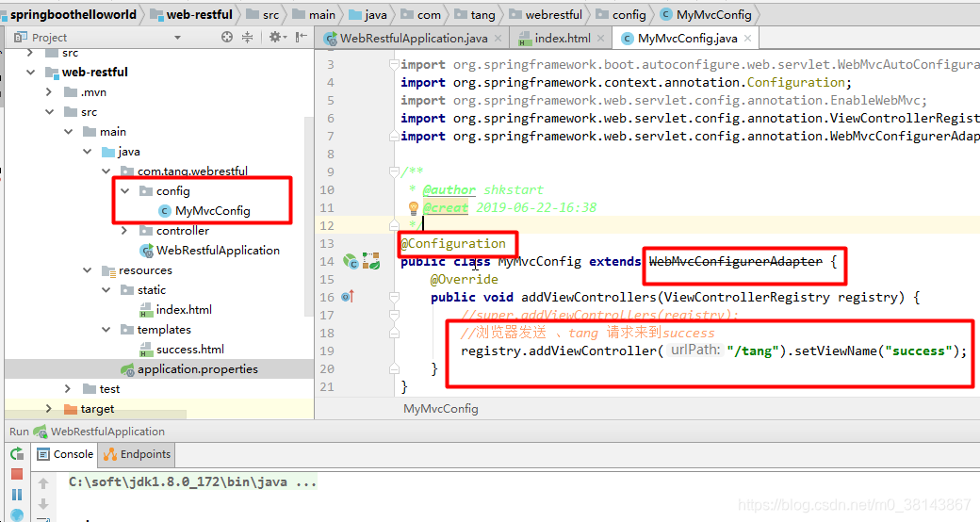This screenshot has width=980, height=522.
Task: Fold the import block at line 3
Action: pos(394,64)
